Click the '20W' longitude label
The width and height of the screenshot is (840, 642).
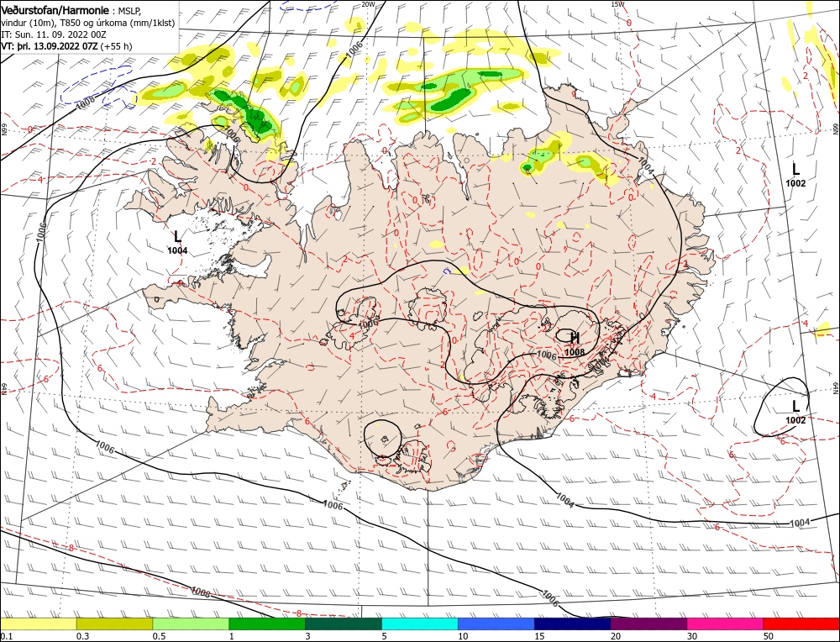coord(368,3)
